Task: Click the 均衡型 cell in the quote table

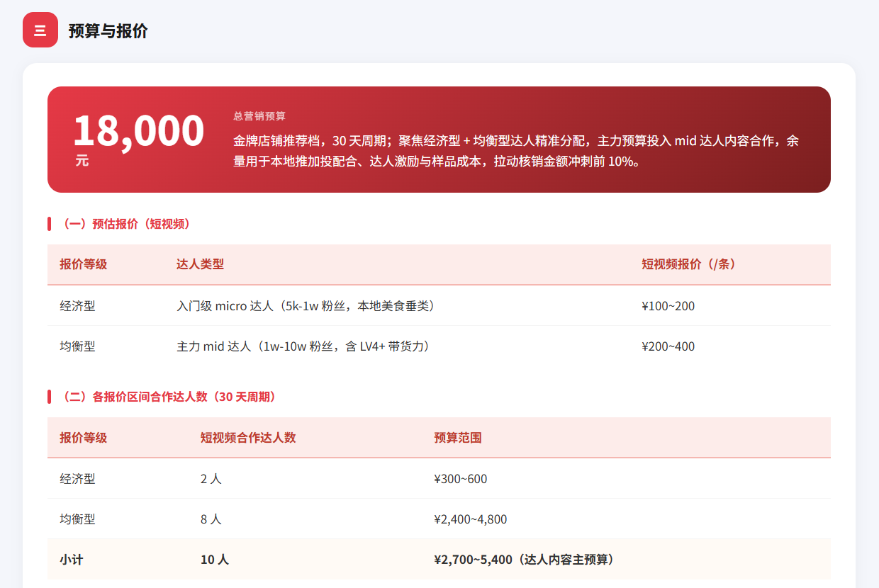Action: pyautogui.click(x=77, y=346)
